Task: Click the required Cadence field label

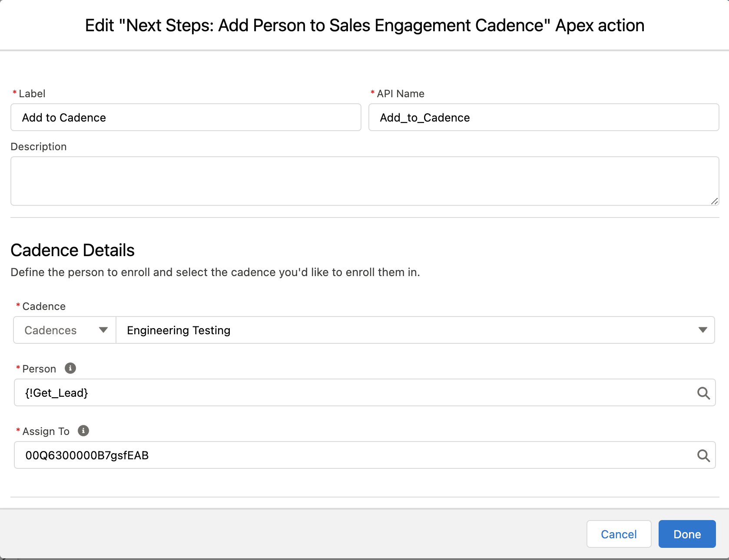Action: pos(44,306)
